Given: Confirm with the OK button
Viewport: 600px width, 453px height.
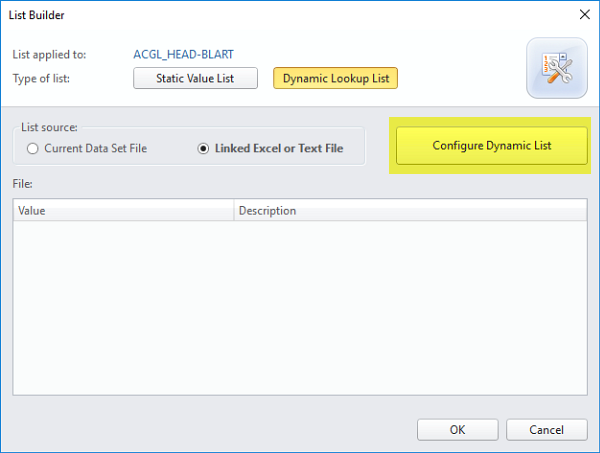Looking at the screenshot, I should pyautogui.click(x=458, y=430).
